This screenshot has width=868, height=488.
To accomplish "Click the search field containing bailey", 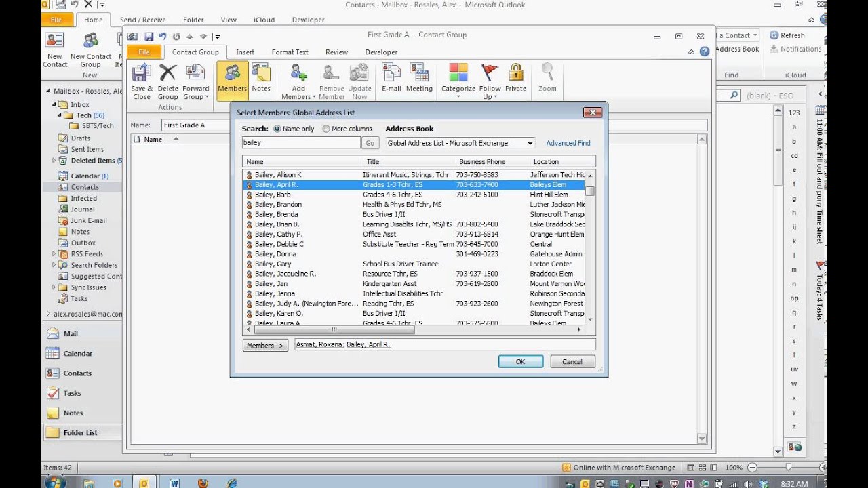I will 301,143.
